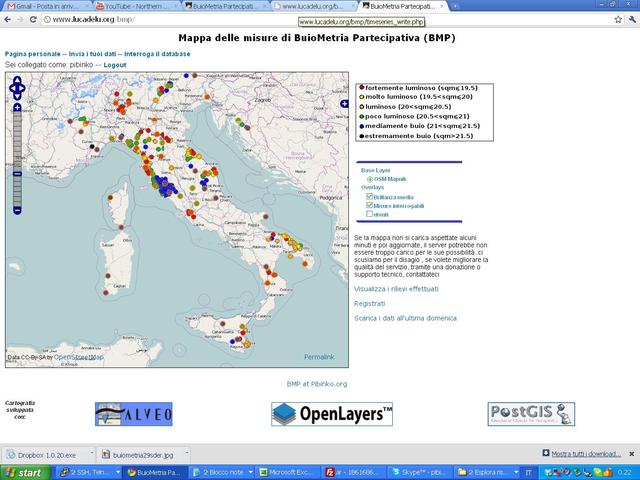Toggle the Brillanza media overlay checkbox
The image size is (640, 480).
370,197
